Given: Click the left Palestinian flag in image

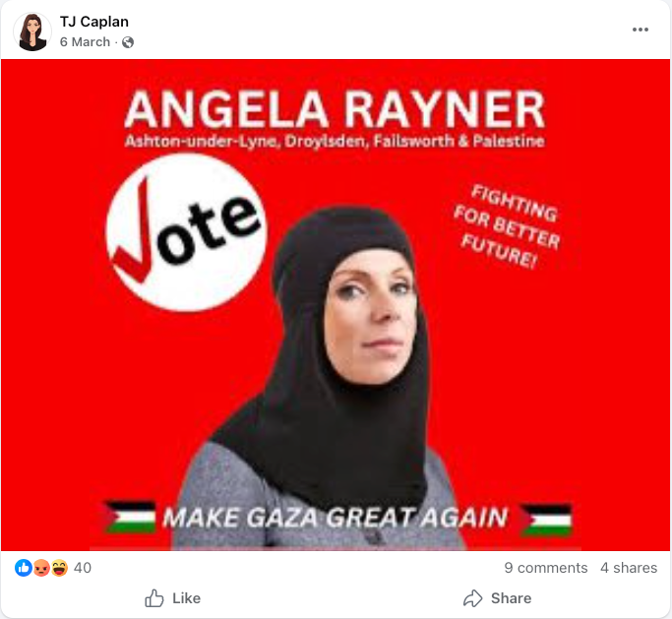Looking at the screenshot, I should tap(130, 517).
